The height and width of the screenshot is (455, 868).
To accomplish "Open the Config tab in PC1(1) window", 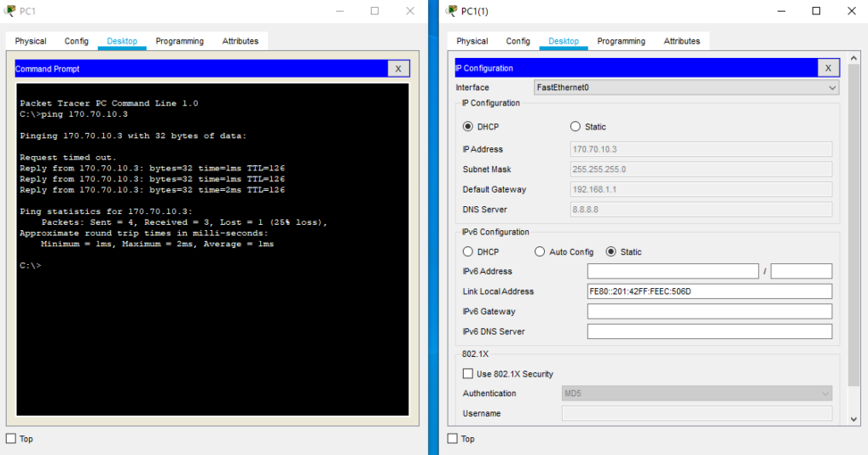I will [518, 41].
